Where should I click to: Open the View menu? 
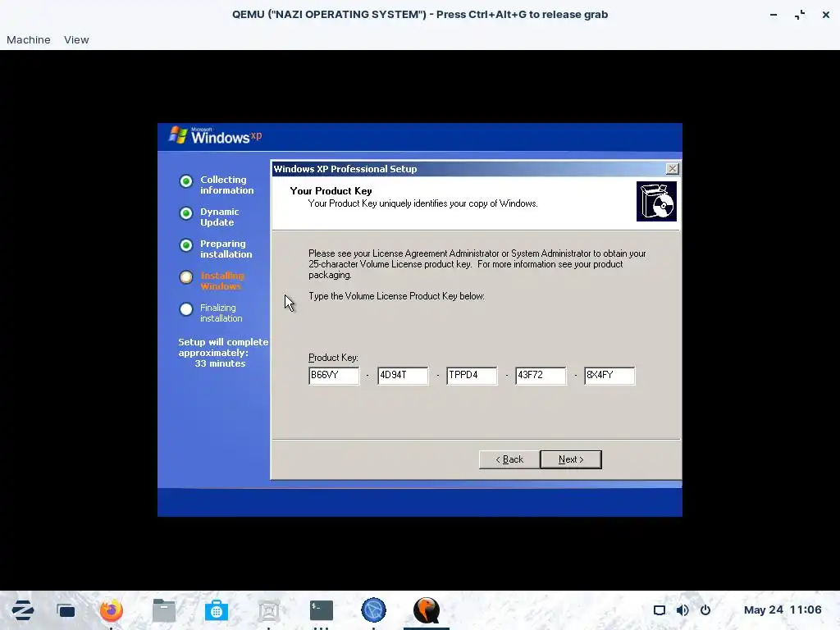click(x=76, y=39)
